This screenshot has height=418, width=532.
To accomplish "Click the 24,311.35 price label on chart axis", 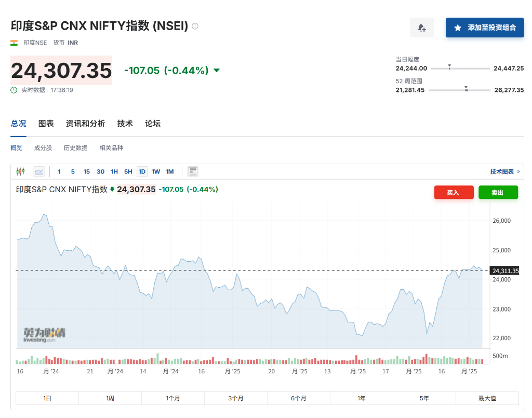I will [x=504, y=271].
